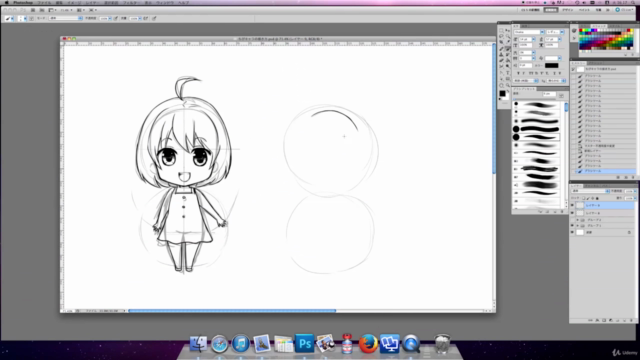Delete current state in History panel
This screenshot has width=640, height=360.
pos(633,177)
